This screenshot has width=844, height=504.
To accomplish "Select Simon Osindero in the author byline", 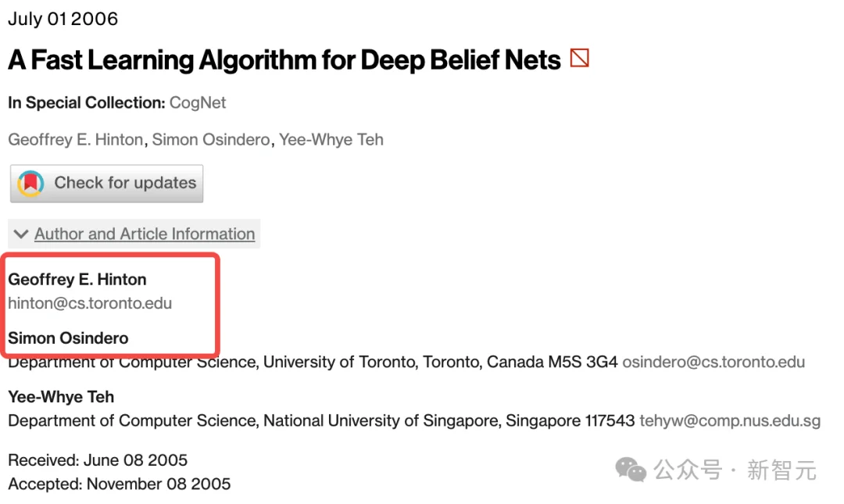I will (x=211, y=140).
